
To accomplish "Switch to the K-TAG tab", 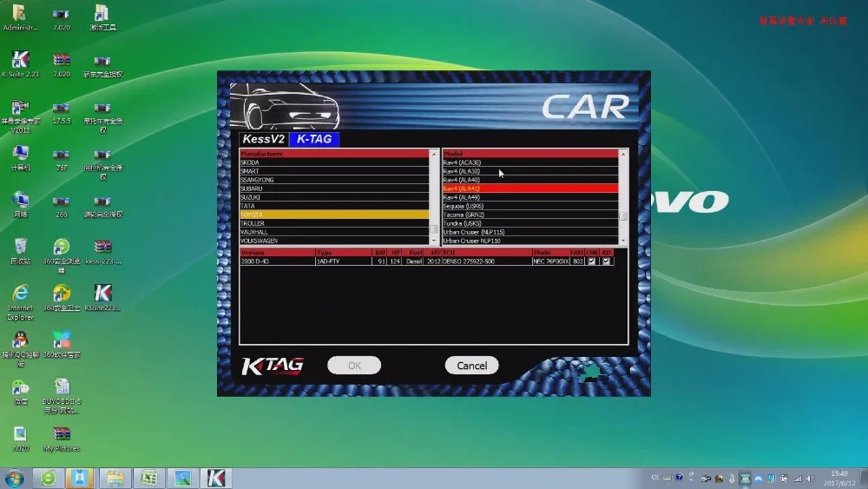I will tap(314, 139).
